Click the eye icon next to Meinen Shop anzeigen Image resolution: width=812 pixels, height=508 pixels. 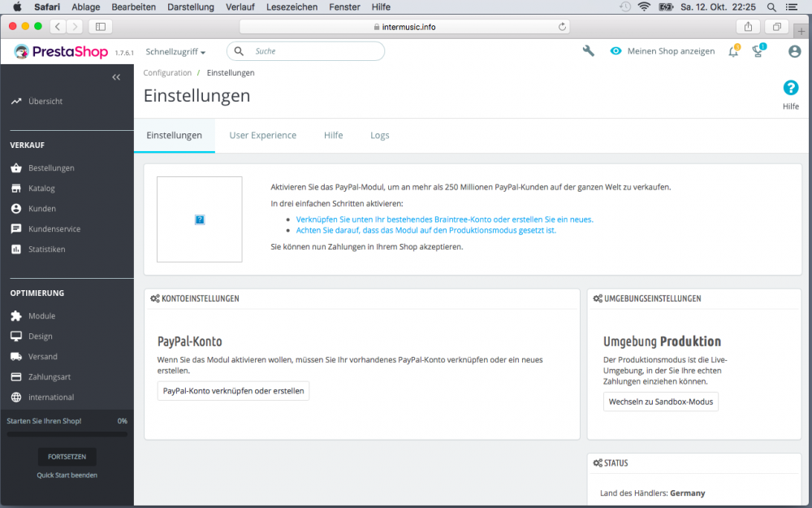615,50
